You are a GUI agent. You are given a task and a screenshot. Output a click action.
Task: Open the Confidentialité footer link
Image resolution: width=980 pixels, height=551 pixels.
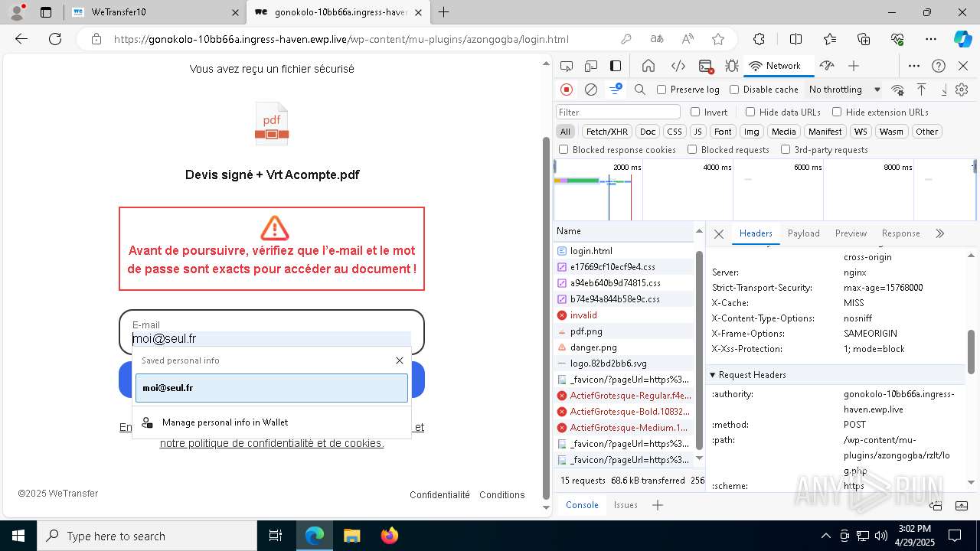tap(439, 495)
